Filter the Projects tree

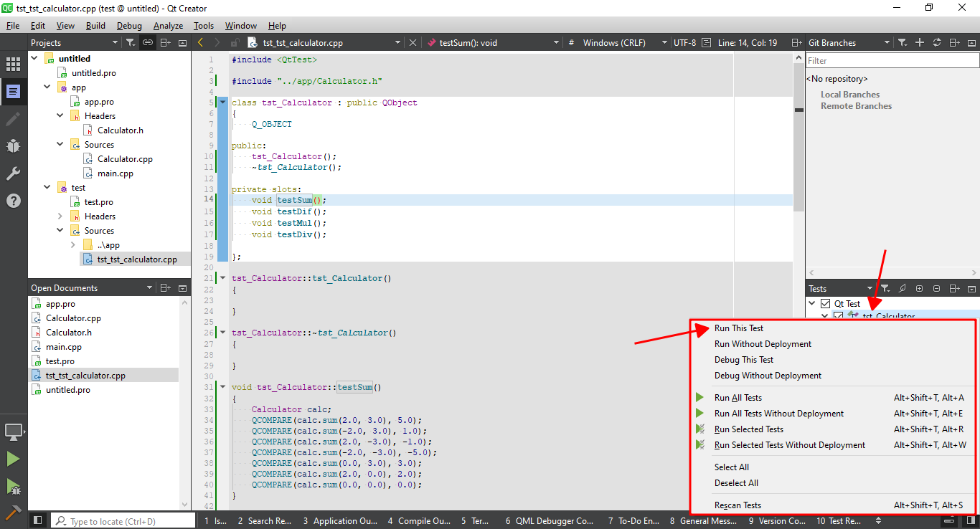(x=130, y=43)
